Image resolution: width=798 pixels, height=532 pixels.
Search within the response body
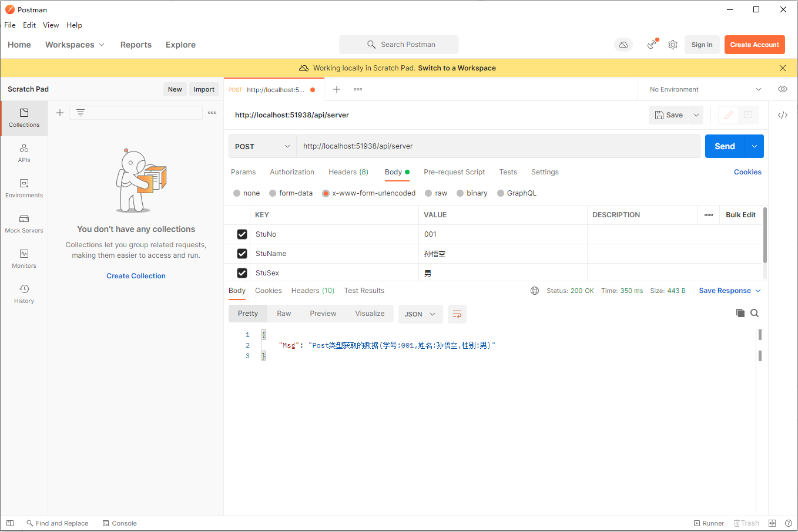tap(755, 313)
